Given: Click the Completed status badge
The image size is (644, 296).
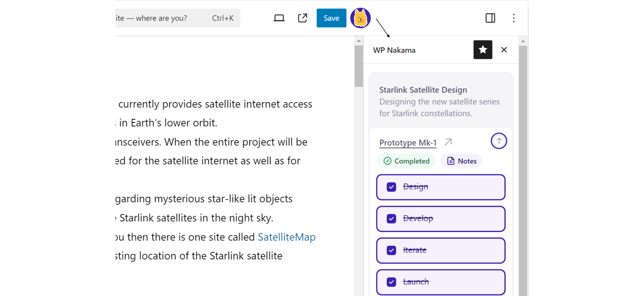Looking at the screenshot, I should tap(406, 161).
